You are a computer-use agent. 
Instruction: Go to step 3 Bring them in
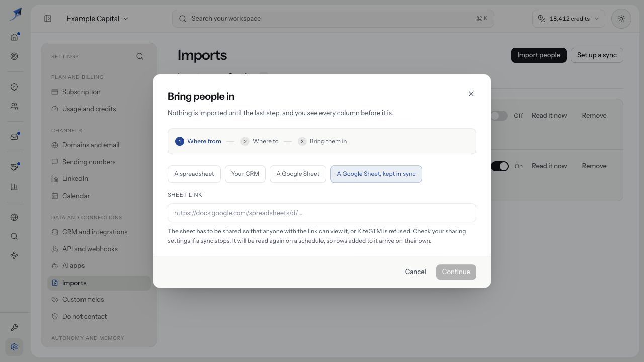coord(323,141)
